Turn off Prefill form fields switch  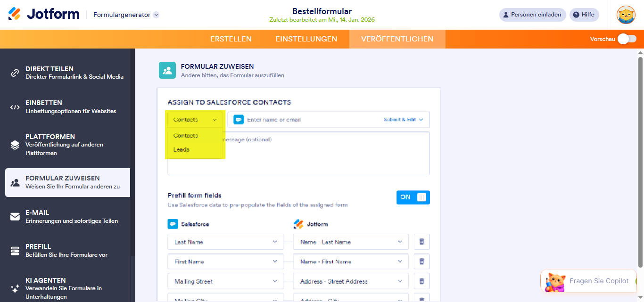(413, 197)
